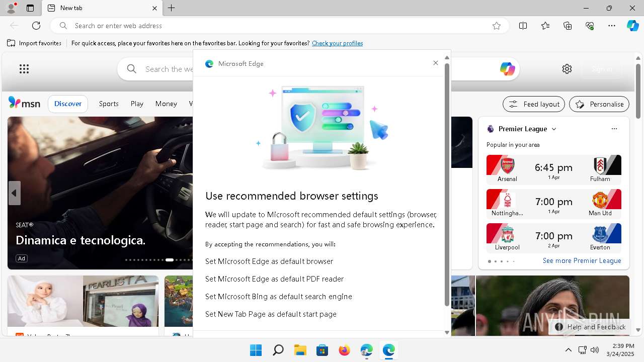Open a new tab with plus button
The image size is (644, 362).
(x=172, y=8)
